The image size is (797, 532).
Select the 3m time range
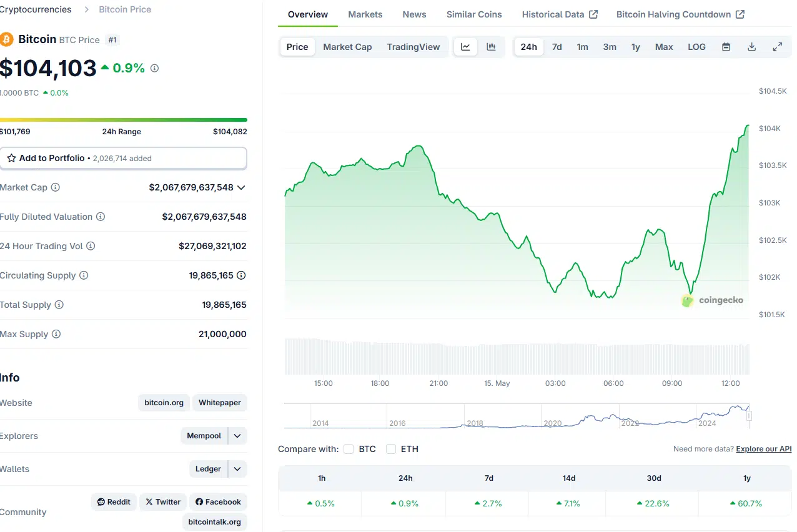tap(610, 47)
